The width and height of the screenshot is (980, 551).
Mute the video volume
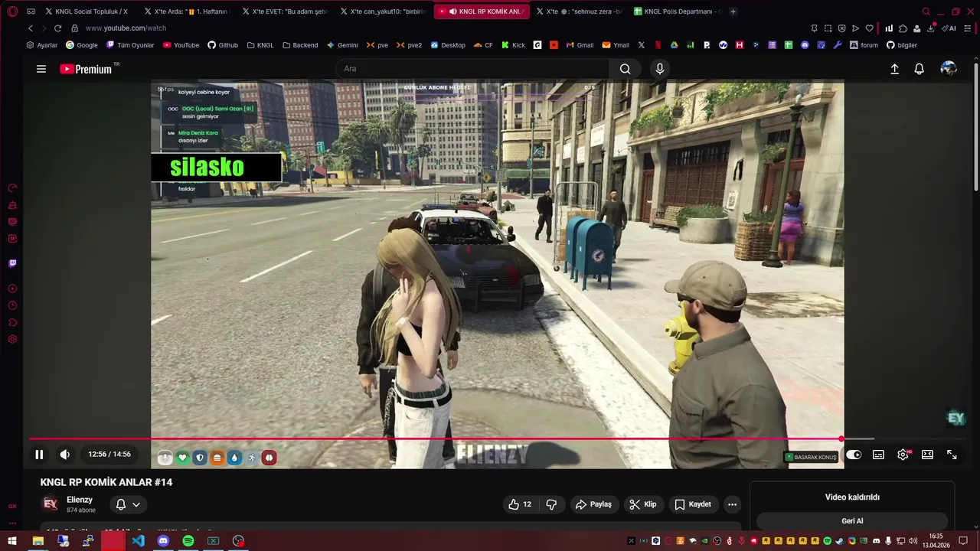click(65, 455)
